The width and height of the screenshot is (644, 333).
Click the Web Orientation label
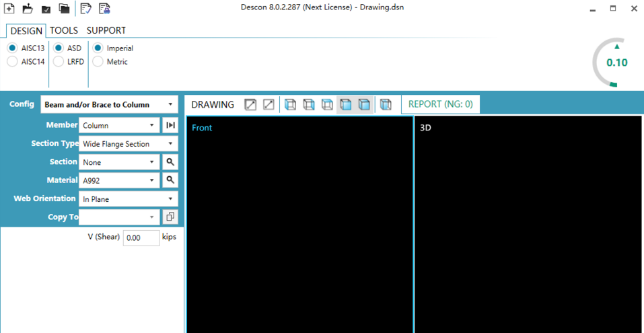pos(45,198)
